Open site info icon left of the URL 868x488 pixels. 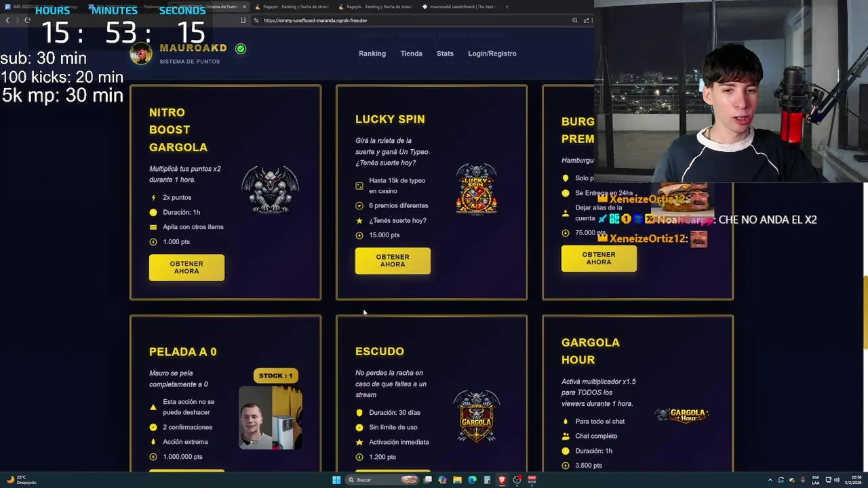pos(256,20)
